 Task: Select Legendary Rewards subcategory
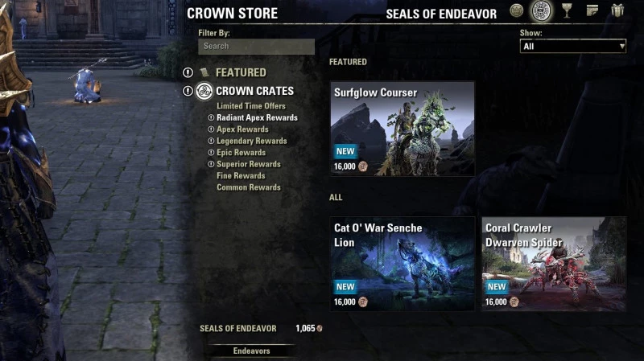pos(252,142)
